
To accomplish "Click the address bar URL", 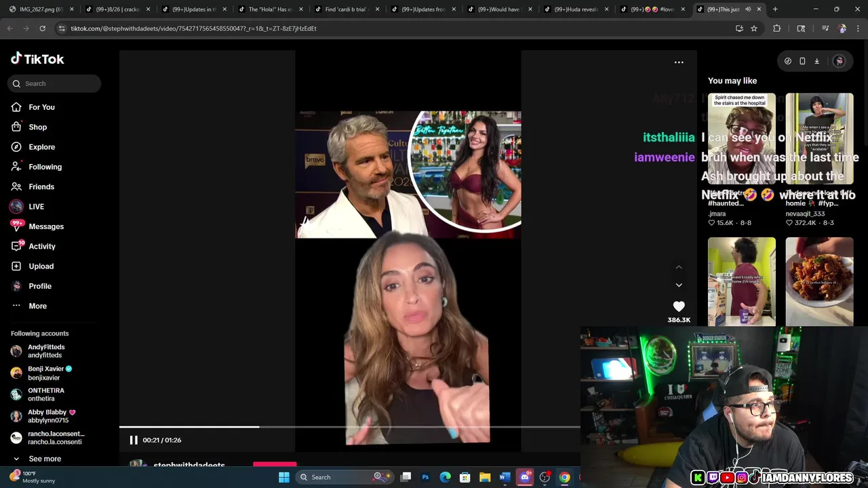I will click(x=194, y=28).
